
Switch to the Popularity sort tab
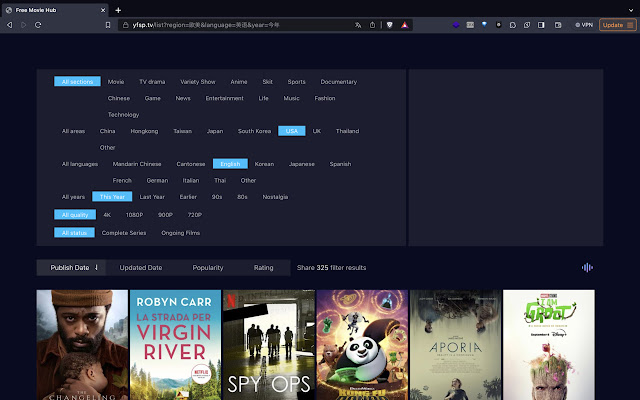208,268
